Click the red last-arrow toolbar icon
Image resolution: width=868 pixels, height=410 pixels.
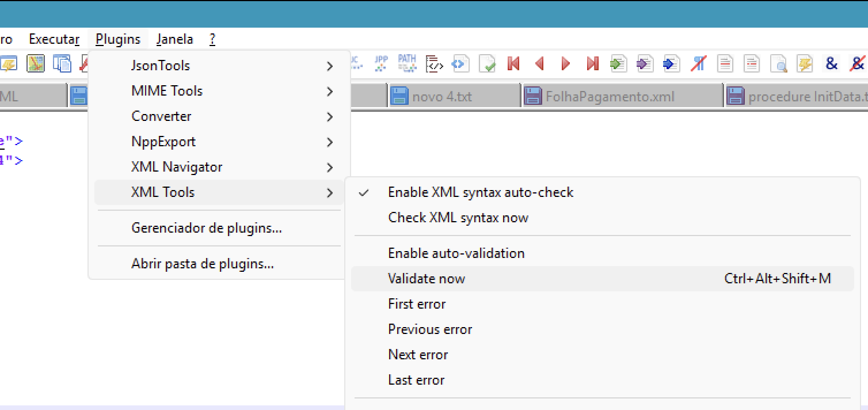pyautogui.click(x=592, y=63)
